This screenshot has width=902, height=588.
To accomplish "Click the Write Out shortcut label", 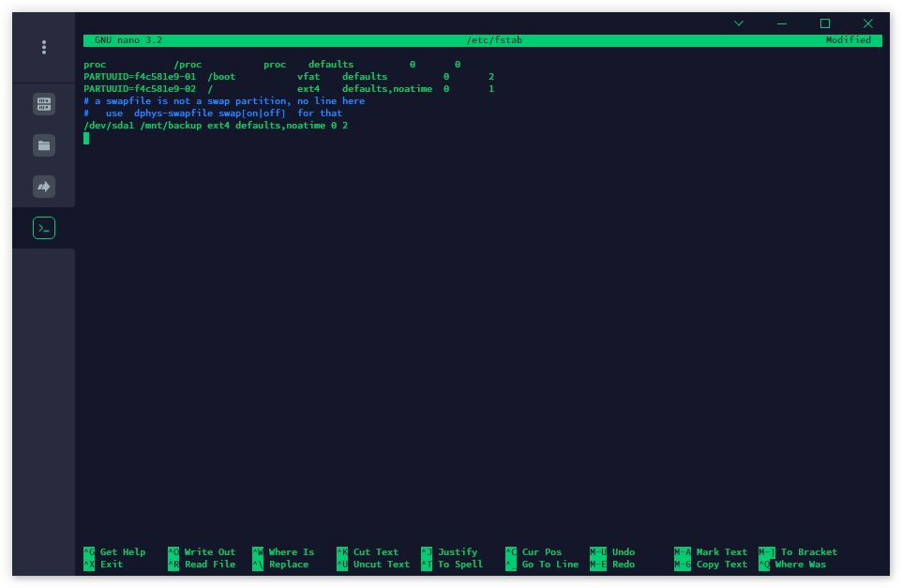I will [x=209, y=552].
